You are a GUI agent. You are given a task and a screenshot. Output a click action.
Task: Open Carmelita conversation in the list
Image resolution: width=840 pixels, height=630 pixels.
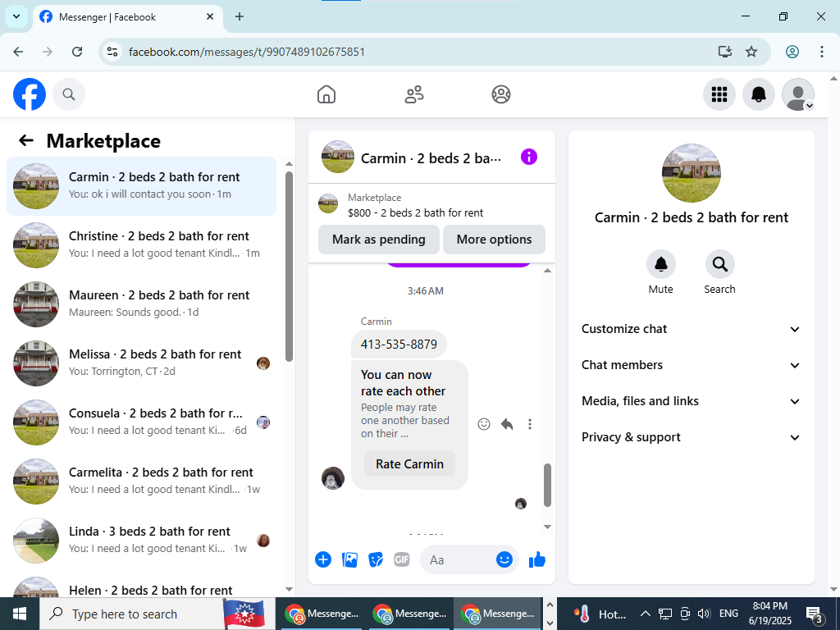click(x=141, y=481)
